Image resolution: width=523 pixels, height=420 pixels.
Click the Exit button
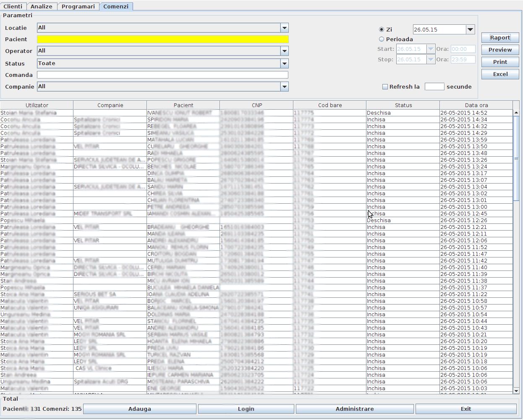click(x=466, y=409)
